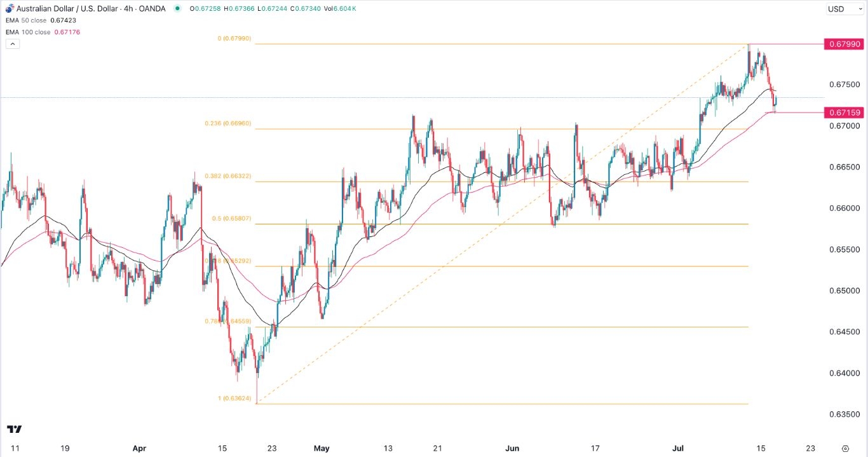
Task: Select the 0.5 Fibonacci level label
Action: [233, 219]
